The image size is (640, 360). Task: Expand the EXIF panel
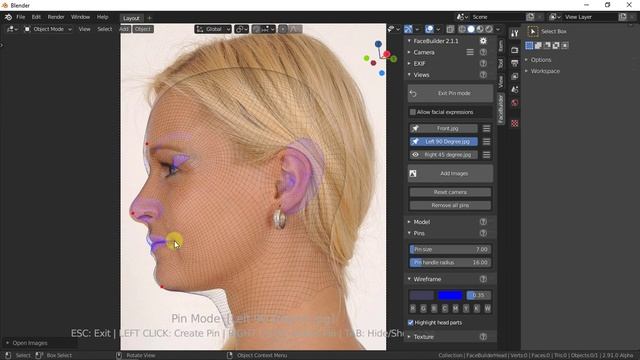419,64
